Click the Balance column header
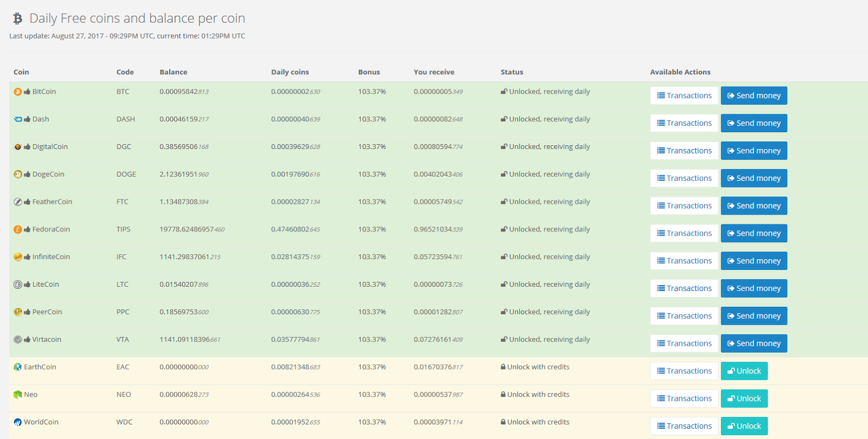The image size is (868, 439). tap(174, 72)
